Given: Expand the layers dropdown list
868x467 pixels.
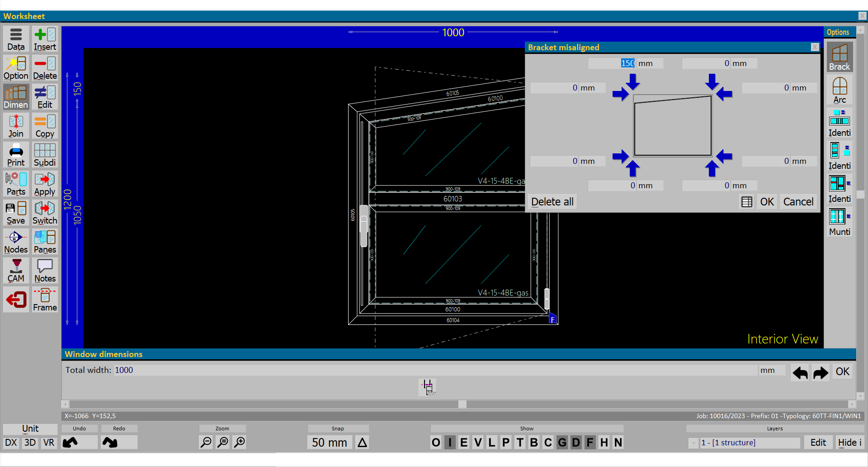Looking at the screenshot, I should (x=693, y=443).
